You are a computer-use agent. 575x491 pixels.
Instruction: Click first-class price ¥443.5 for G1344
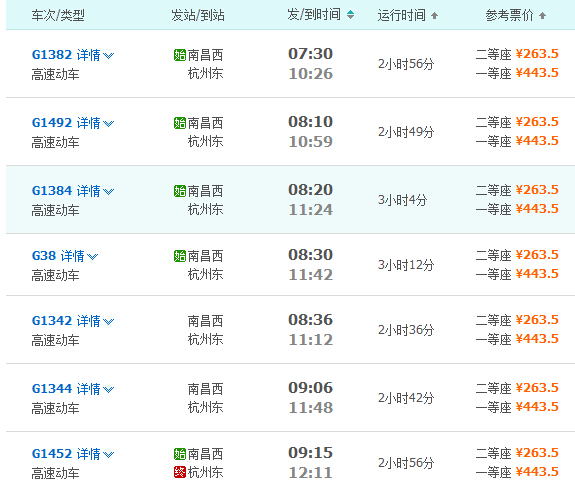click(537, 407)
